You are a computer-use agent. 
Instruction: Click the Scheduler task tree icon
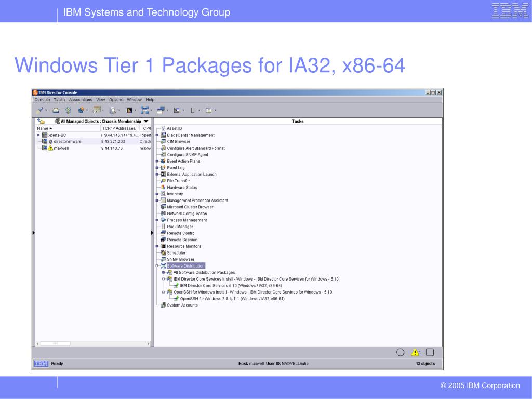tap(163, 253)
